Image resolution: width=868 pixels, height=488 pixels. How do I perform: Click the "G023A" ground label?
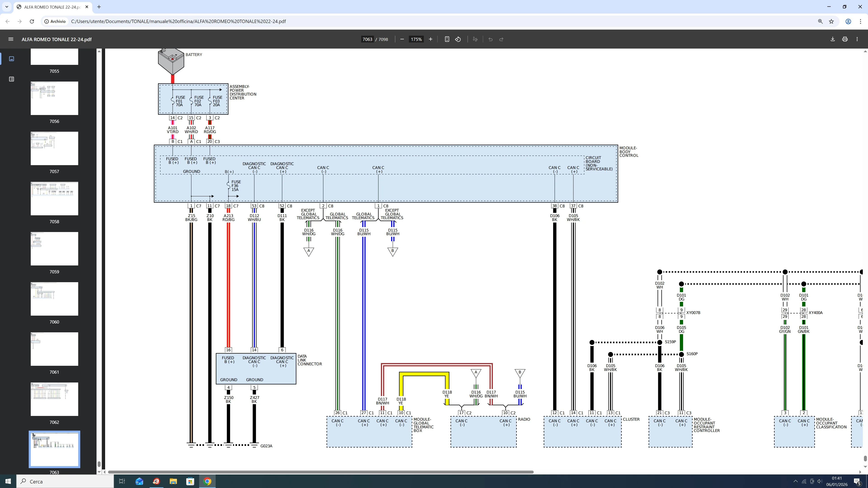[266, 446]
